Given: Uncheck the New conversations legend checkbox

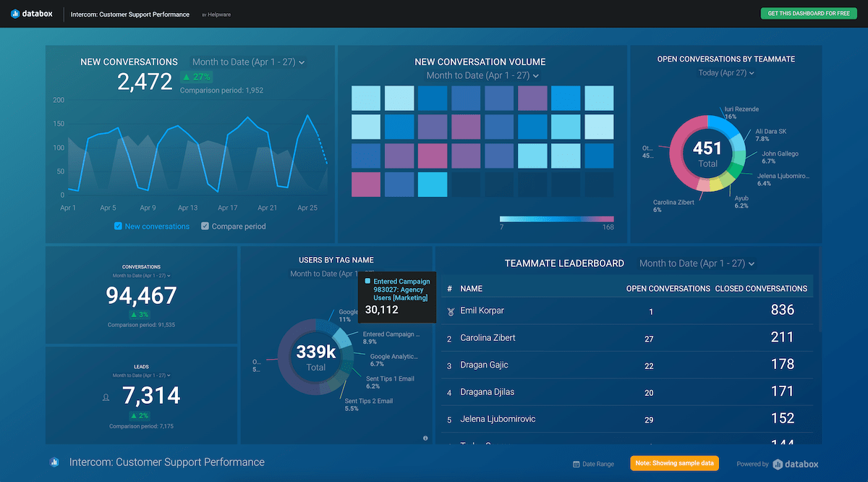Looking at the screenshot, I should tap(118, 227).
